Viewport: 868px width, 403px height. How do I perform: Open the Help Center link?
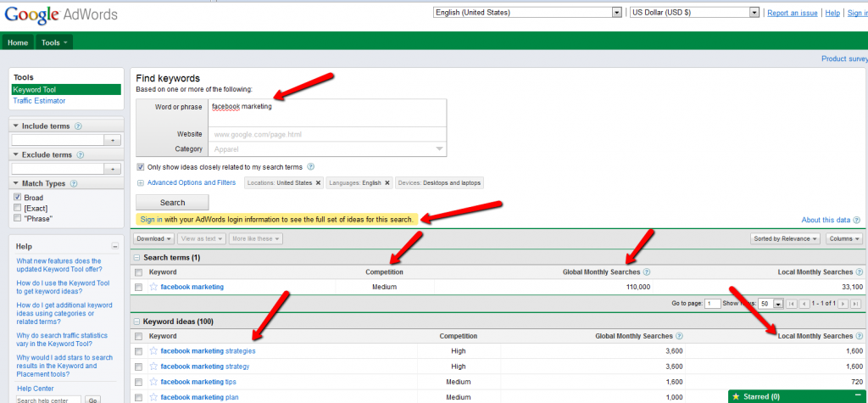[x=36, y=389]
